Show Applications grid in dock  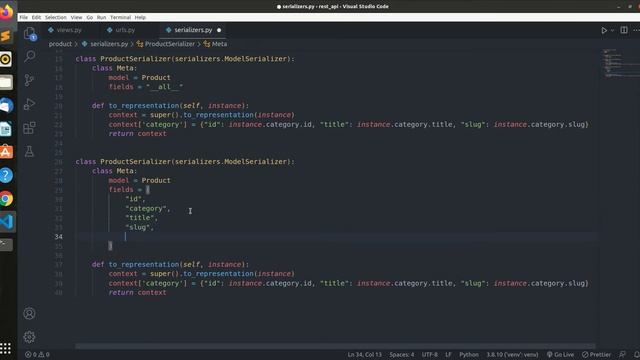[6, 348]
